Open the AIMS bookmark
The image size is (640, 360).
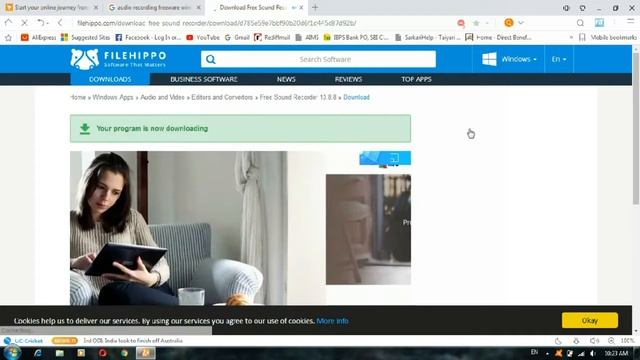pyautogui.click(x=307, y=38)
